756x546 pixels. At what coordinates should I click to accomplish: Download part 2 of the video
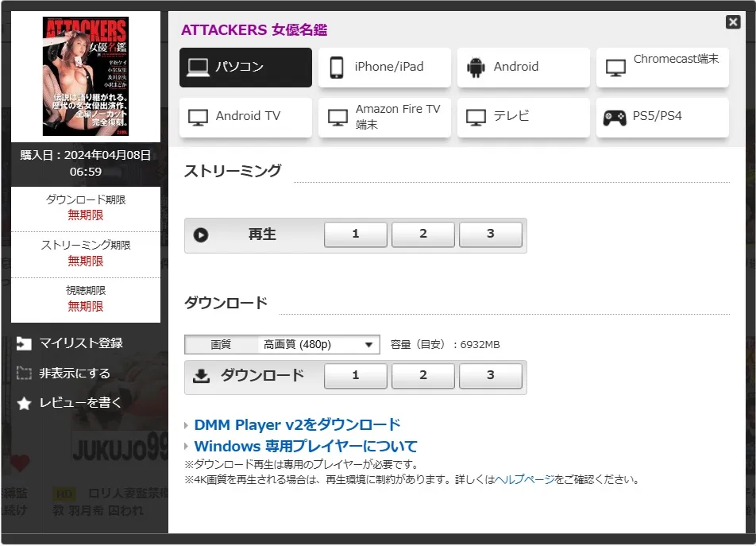(x=422, y=376)
